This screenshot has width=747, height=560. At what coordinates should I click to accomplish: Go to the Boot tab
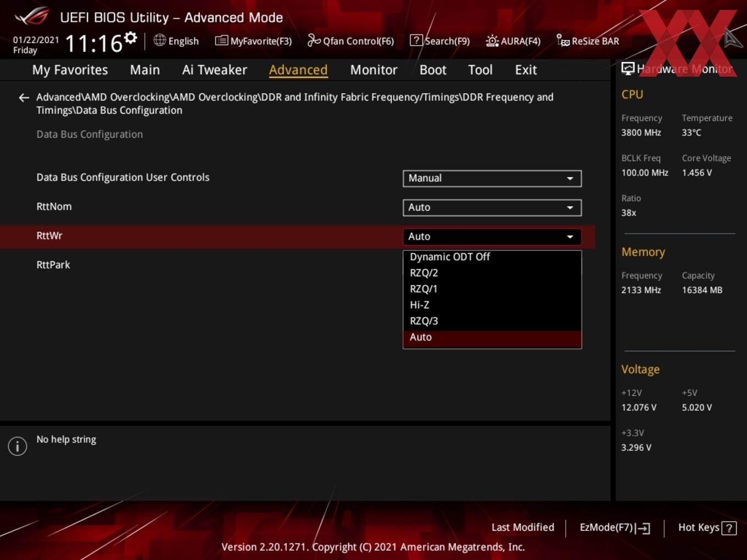[x=433, y=70]
